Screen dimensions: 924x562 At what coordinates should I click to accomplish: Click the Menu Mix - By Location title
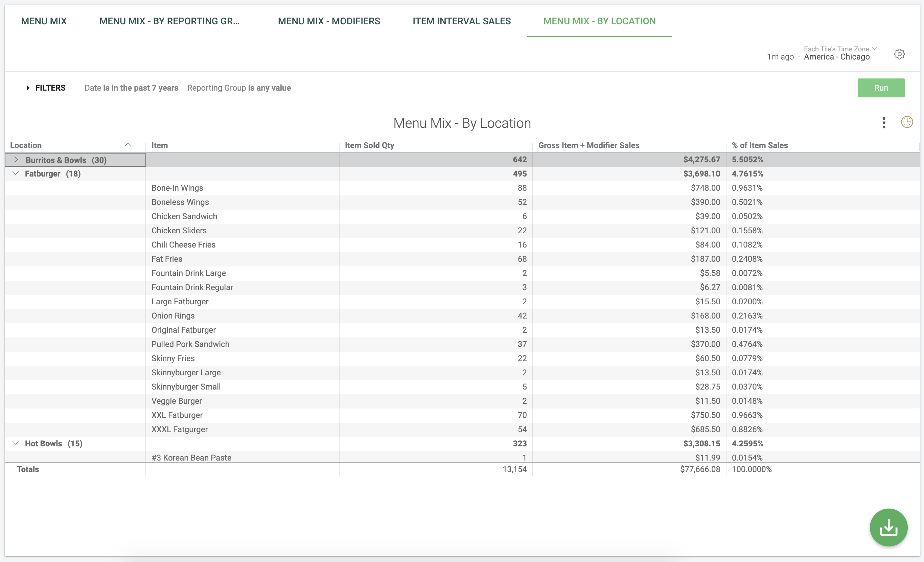tap(462, 123)
